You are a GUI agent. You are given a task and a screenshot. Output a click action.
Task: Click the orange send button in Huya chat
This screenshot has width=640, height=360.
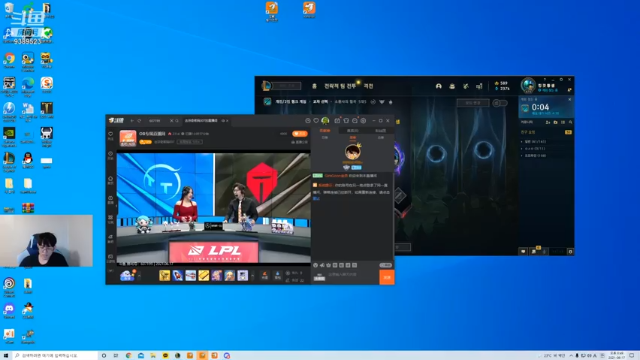[x=387, y=278]
